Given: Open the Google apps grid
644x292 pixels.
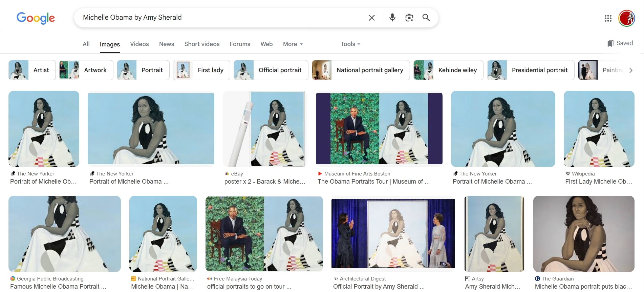Looking at the screenshot, I should click(x=608, y=18).
